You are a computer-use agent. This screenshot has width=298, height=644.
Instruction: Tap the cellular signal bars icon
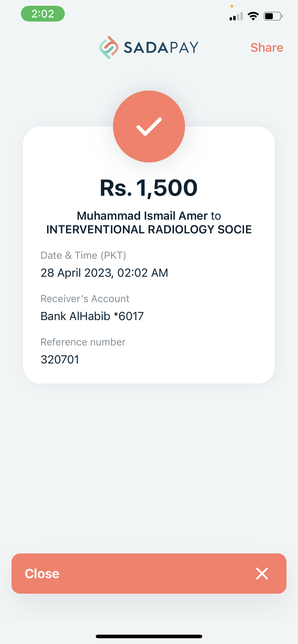[x=236, y=17]
